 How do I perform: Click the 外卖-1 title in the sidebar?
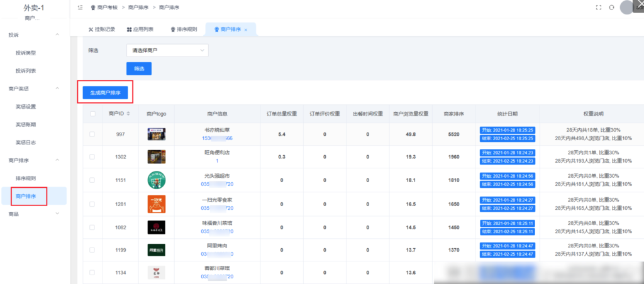(x=34, y=8)
